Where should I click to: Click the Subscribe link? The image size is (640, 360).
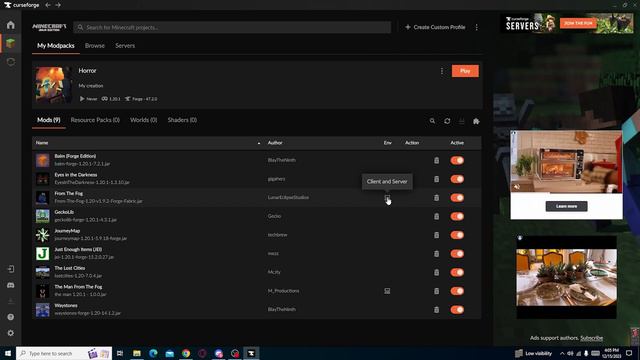coord(591,338)
